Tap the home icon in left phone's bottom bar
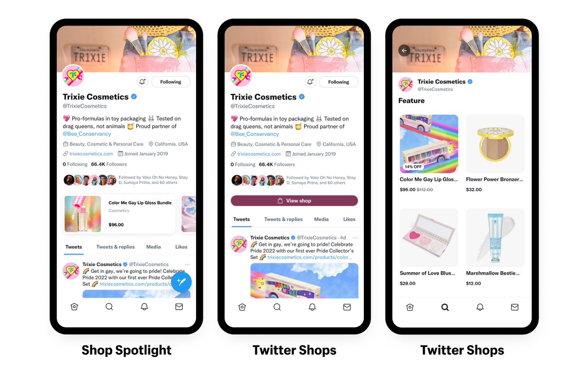Image resolution: width=588 pixels, height=392 pixels. (x=74, y=307)
